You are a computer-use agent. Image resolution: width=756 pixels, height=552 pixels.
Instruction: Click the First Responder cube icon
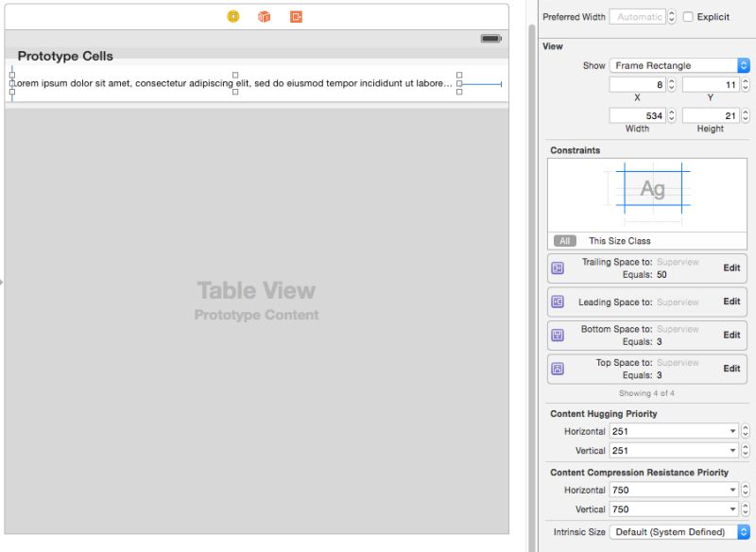click(263, 16)
